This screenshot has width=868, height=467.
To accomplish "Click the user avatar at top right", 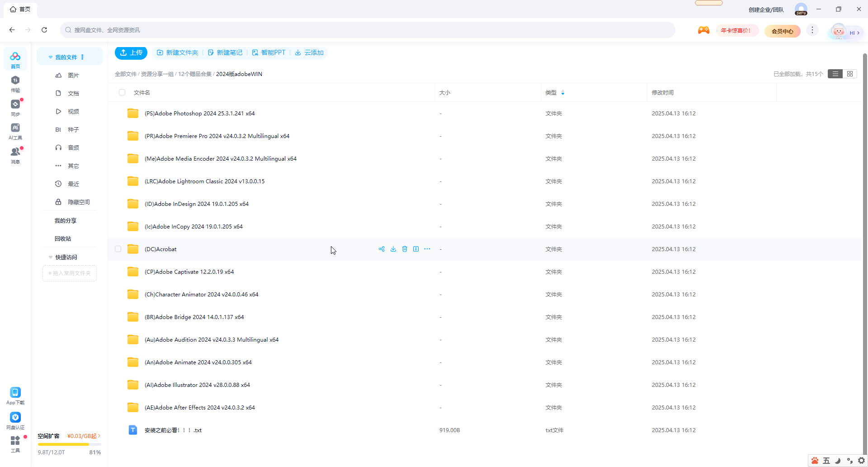I will click(801, 9).
